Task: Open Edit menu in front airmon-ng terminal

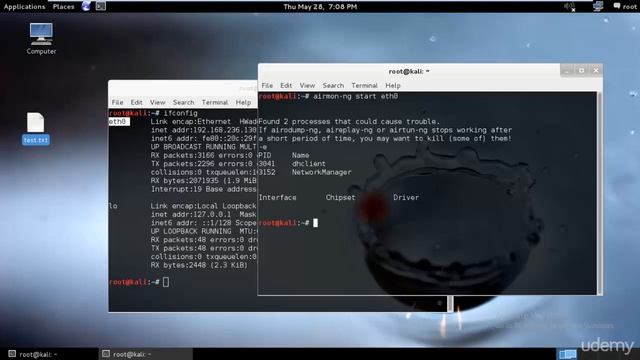Action: 286,85
